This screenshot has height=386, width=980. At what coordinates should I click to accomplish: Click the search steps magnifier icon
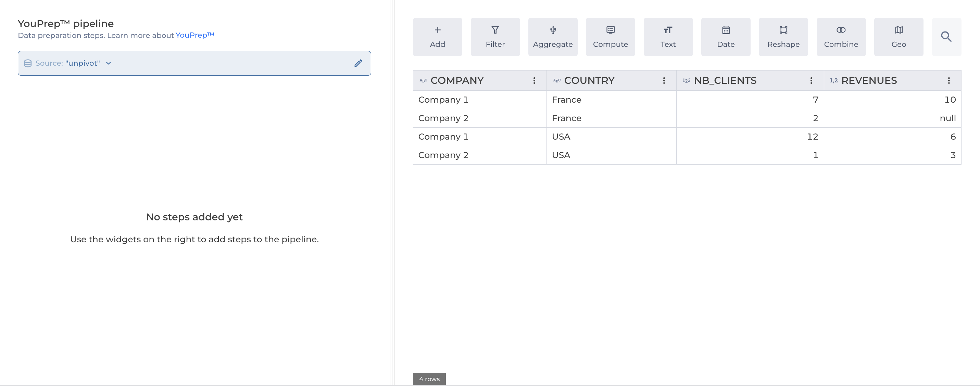point(946,37)
